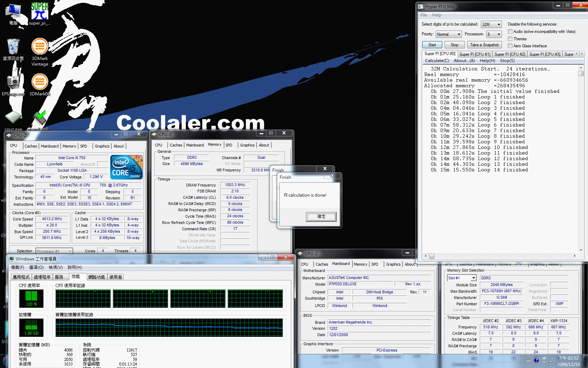Open the Caches tab in left CPU-Z
This screenshot has height=368, width=588.
(31, 146)
